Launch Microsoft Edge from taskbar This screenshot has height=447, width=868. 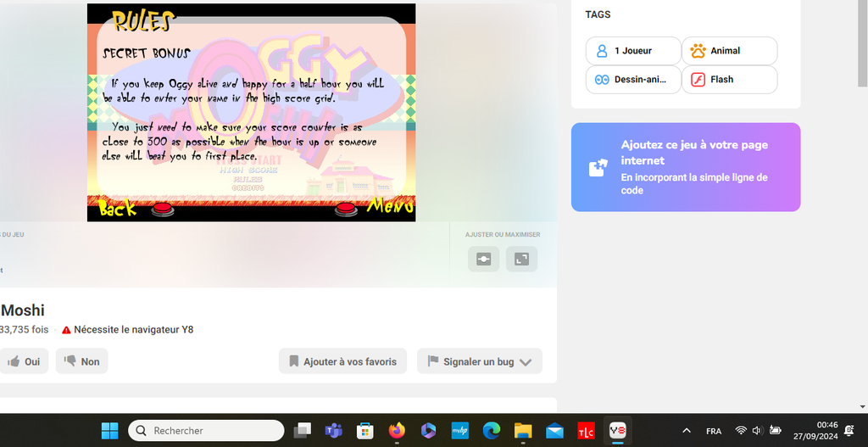click(491, 431)
